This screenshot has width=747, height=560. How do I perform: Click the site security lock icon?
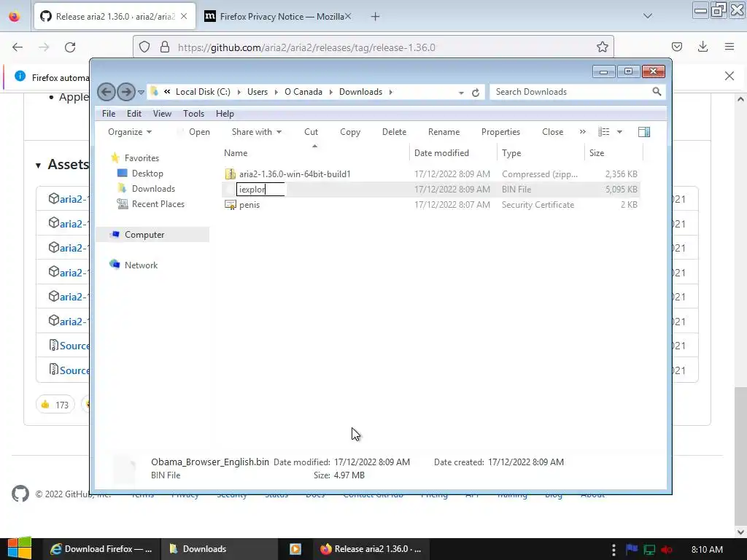point(165,47)
